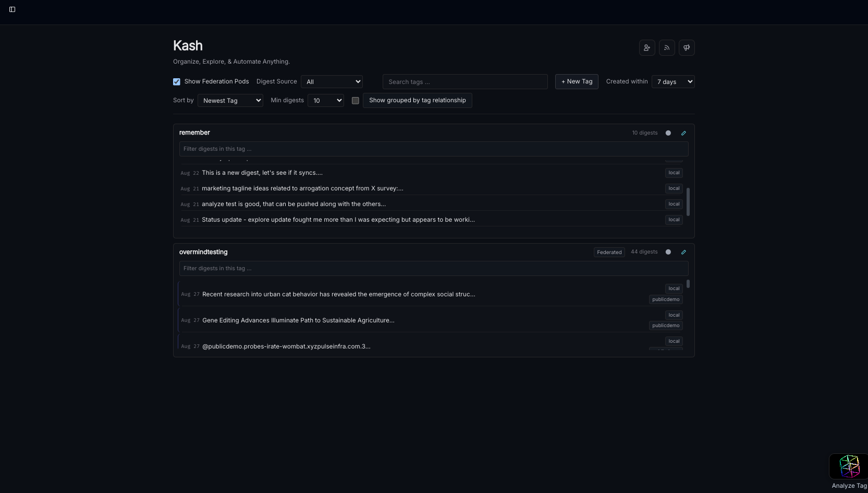Expand the Created within 7 days dropdown
The width and height of the screenshot is (868, 493).
[673, 82]
